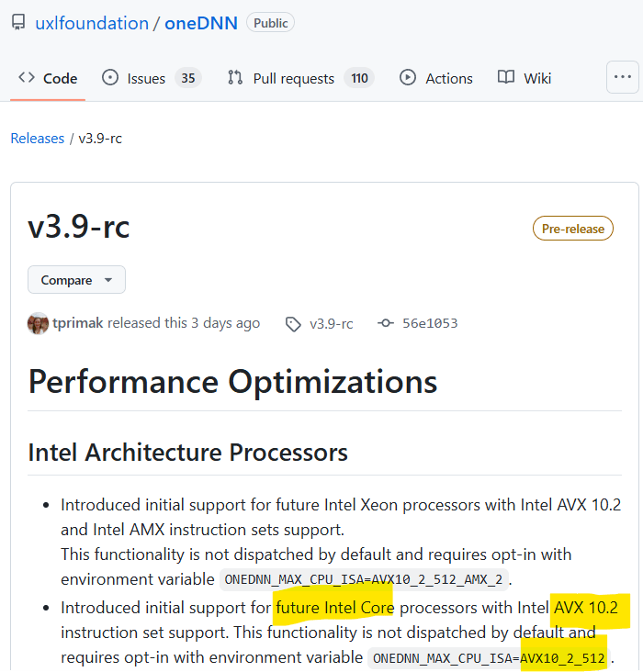Go back to the Releases breadcrumb link
Image resolution: width=643 pixels, height=672 pixels.
point(38,139)
